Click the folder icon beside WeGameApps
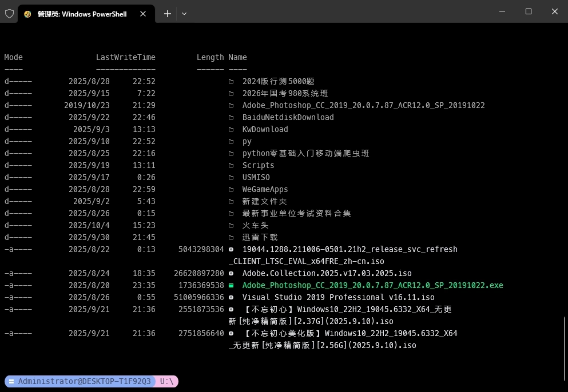This screenshot has height=392, width=568. [x=231, y=189]
